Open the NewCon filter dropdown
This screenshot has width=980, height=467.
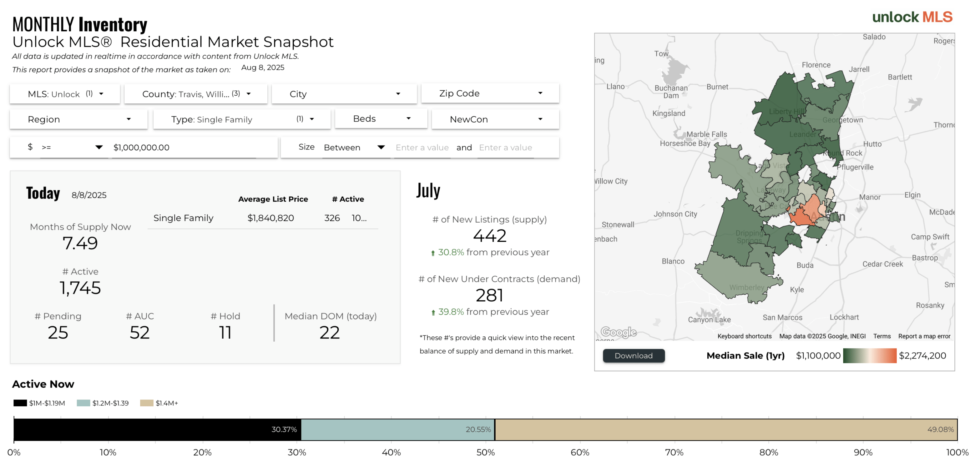pyautogui.click(x=496, y=119)
